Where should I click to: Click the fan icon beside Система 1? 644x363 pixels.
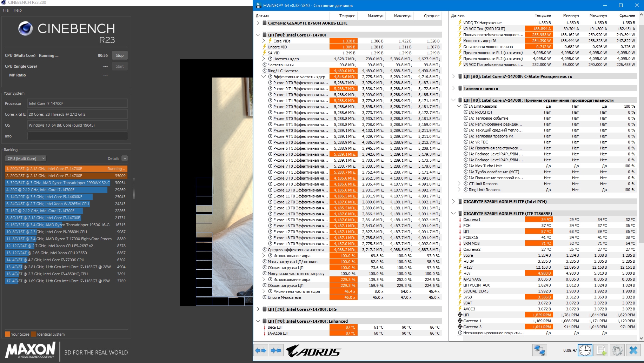click(x=460, y=321)
